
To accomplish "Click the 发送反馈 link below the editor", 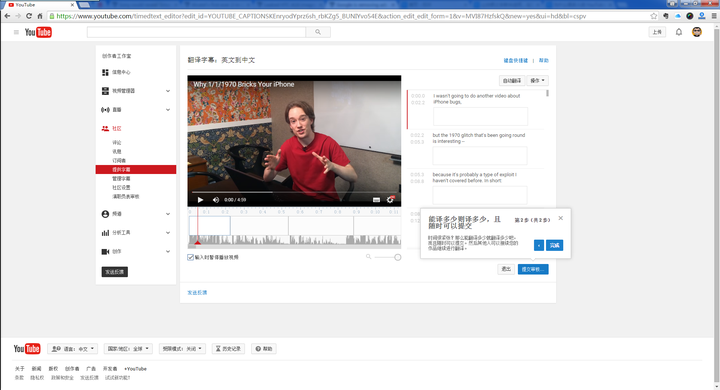I will point(197,293).
